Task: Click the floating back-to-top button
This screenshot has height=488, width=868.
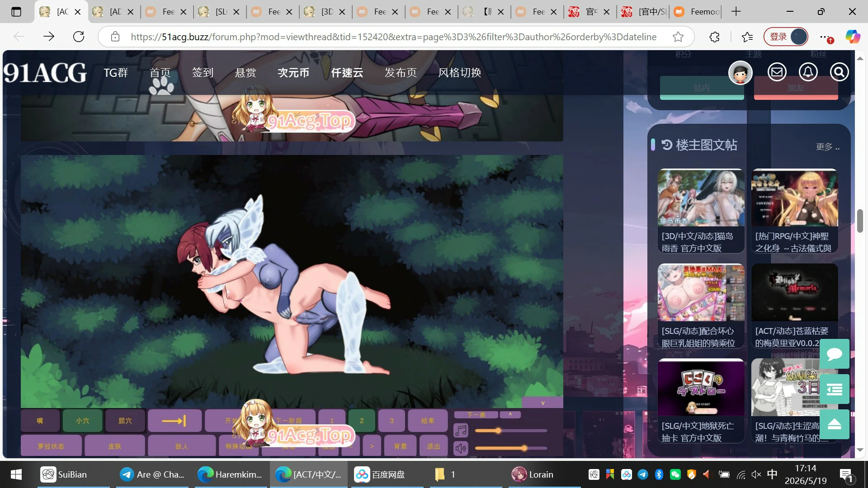Action: (x=835, y=424)
